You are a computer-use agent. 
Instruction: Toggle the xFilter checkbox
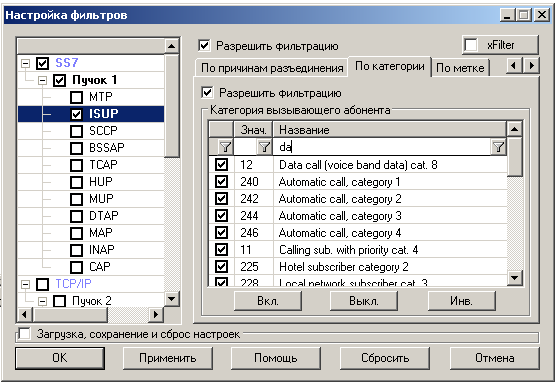click(x=471, y=45)
